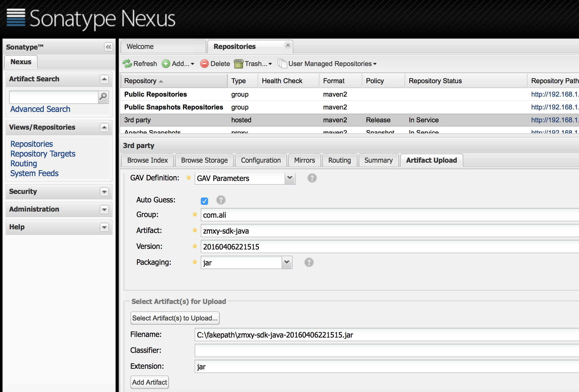579x392 pixels.
Task: Open System Feeds link
Action: coord(34,173)
